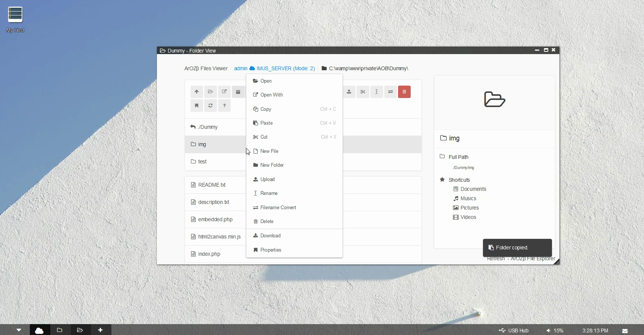Click the upload toolbar icon
The image size is (644, 335).
tap(349, 92)
